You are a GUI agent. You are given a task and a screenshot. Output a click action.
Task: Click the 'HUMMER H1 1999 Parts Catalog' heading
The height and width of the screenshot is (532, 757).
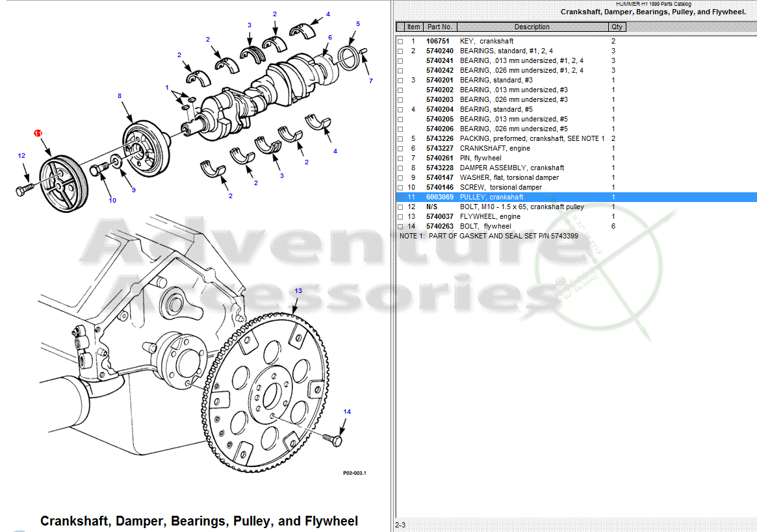pyautogui.click(x=653, y=4)
